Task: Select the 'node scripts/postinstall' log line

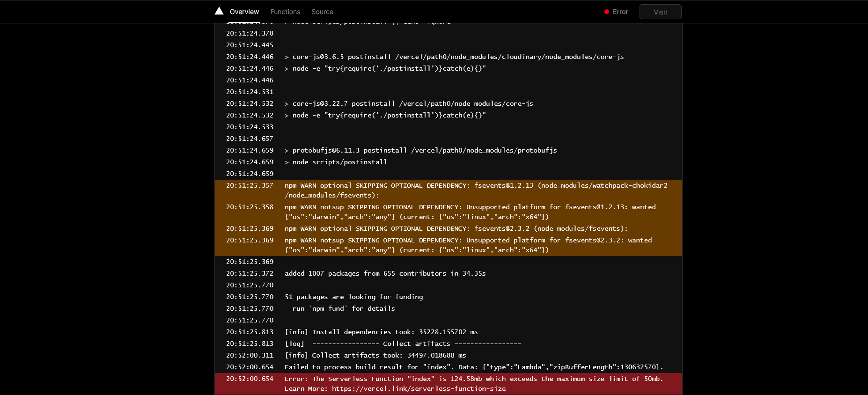Action: click(449, 162)
